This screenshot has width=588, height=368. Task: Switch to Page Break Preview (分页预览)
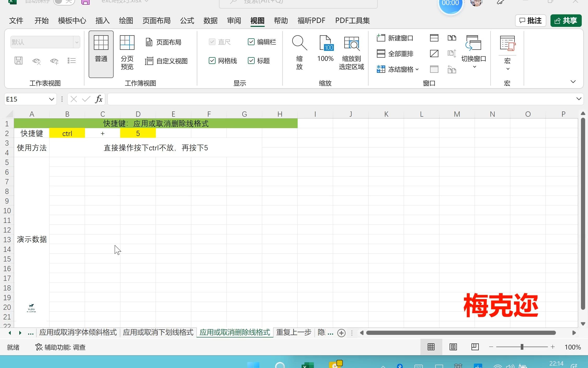127,54
